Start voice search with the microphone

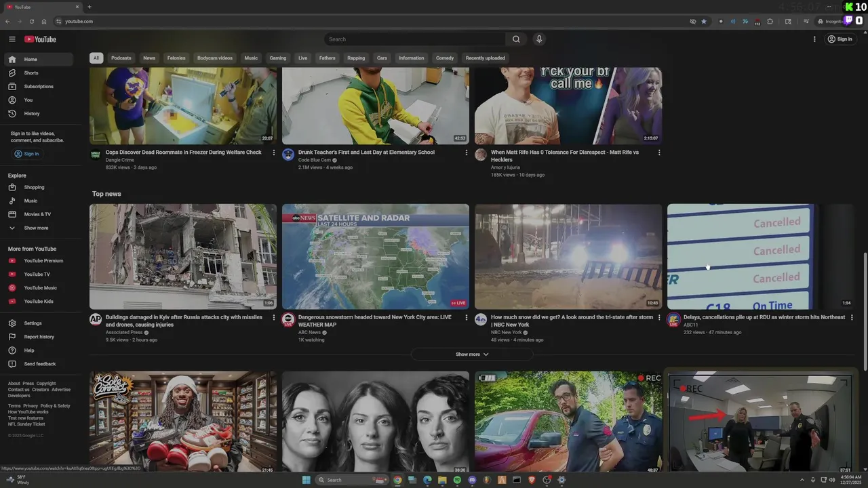point(539,39)
